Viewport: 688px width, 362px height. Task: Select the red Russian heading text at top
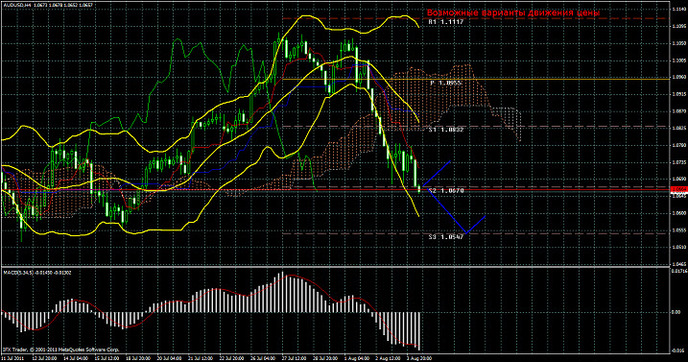click(513, 13)
